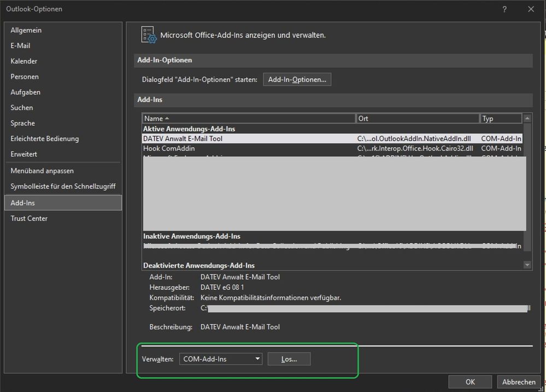Select Hook ComAddin list entry
The image size is (546, 392).
(x=169, y=148)
